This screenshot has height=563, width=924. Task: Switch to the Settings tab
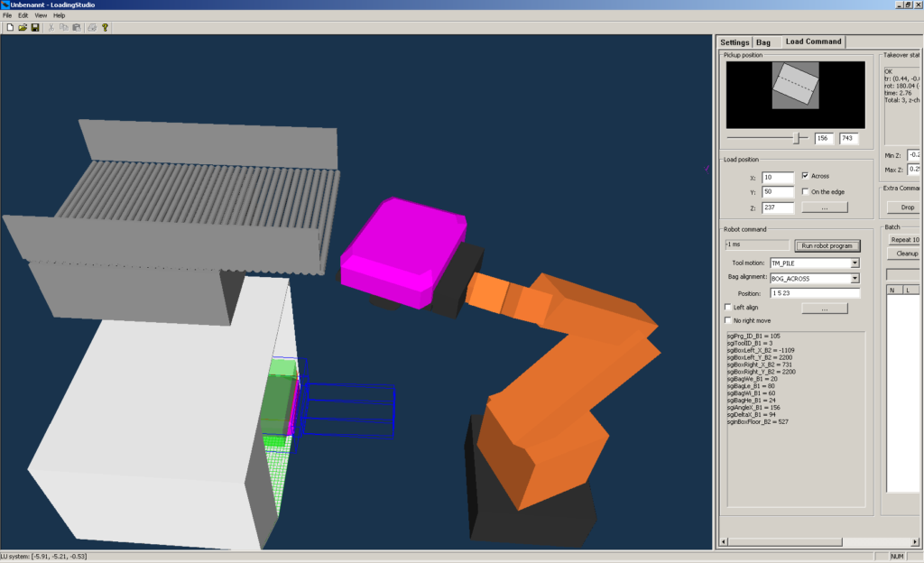pyautogui.click(x=735, y=42)
